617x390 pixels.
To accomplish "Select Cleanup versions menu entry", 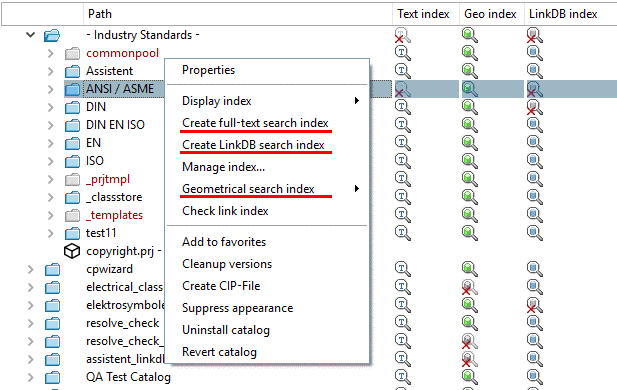I will tap(227, 264).
